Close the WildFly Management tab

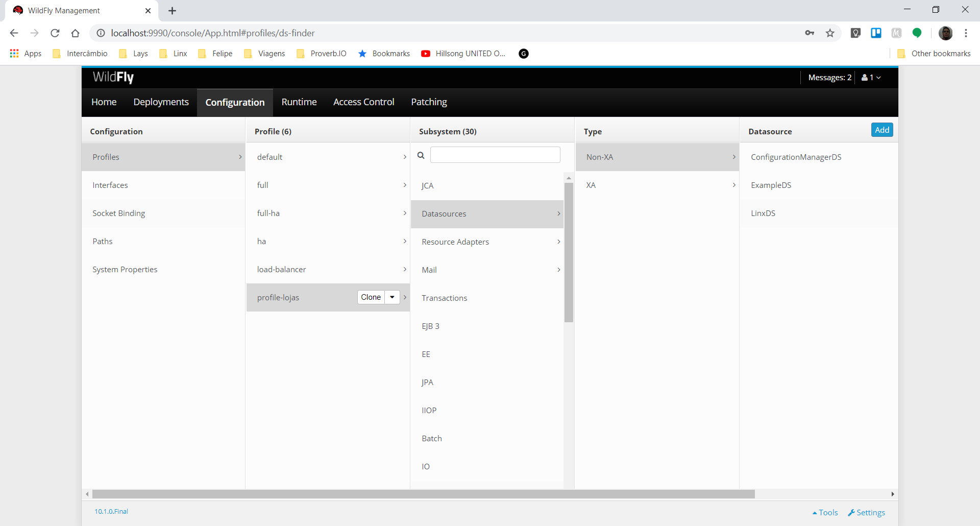coord(148,11)
